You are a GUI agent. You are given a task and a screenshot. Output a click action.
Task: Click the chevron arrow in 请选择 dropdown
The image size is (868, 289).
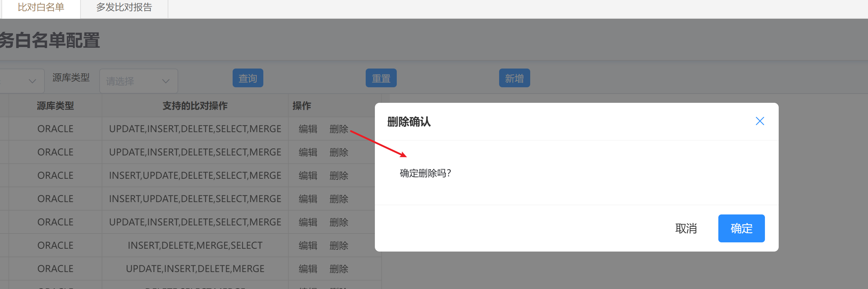pyautogui.click(x=166, y=81)
